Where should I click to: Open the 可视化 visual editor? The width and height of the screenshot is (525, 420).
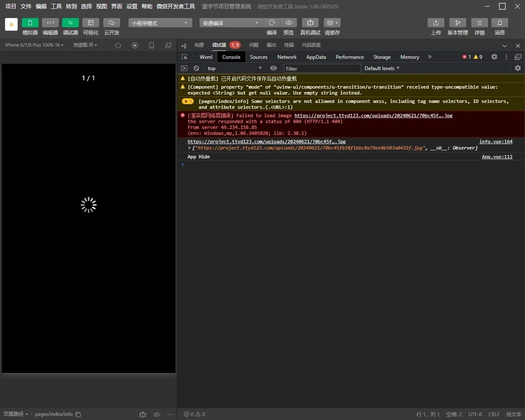tap(91, 23)
